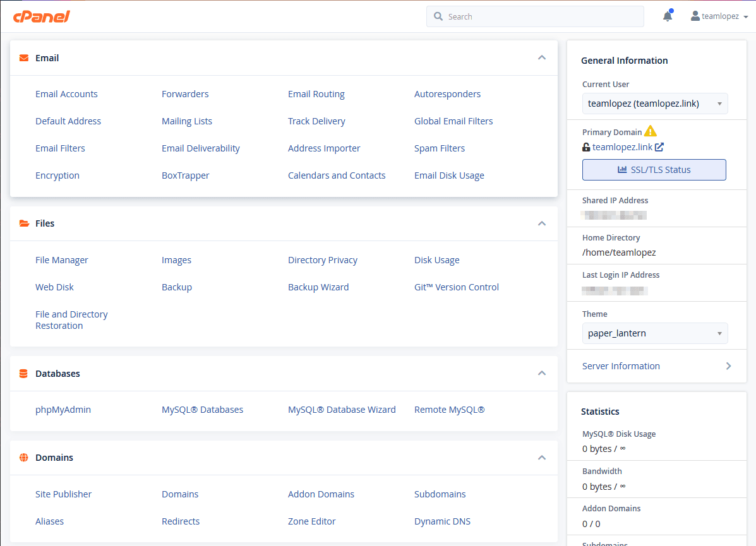Open Backup Wizard

click(x=318, y=287)
